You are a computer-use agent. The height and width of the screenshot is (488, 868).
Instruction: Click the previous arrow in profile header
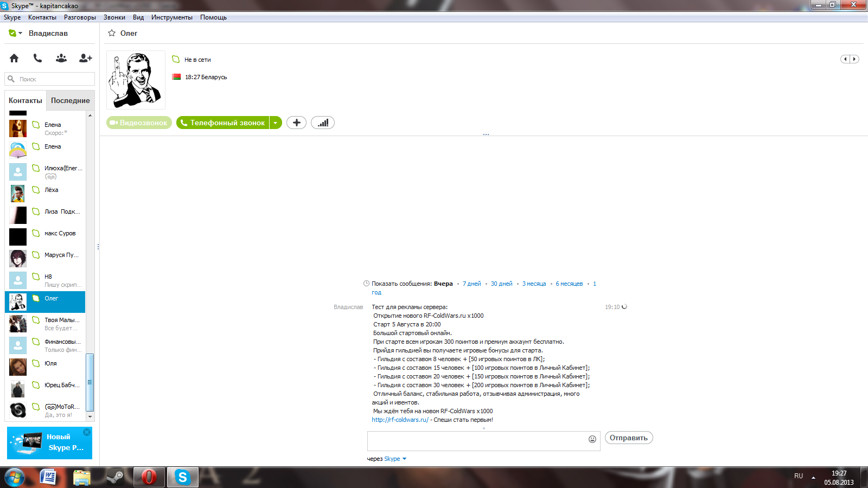point(845,59)
